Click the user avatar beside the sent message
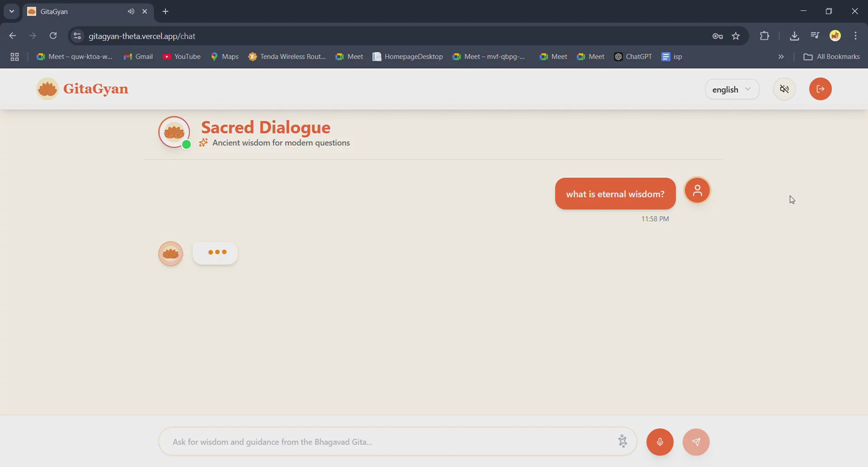The height and width of the screenshot is (467, 868). click(698, 191)
